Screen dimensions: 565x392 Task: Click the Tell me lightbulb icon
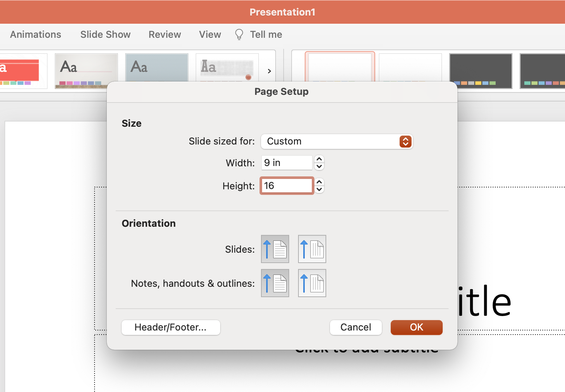coord(239,34)
